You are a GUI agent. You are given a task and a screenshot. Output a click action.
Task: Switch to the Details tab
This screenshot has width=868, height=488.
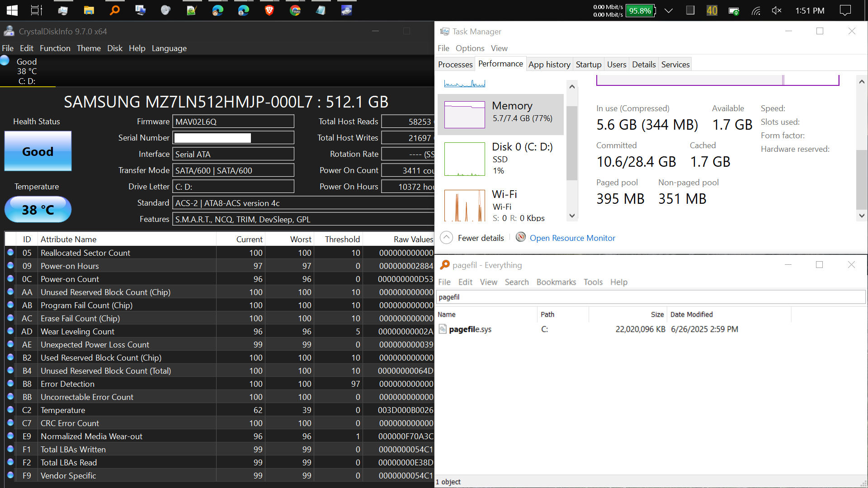tap(644, 65)
